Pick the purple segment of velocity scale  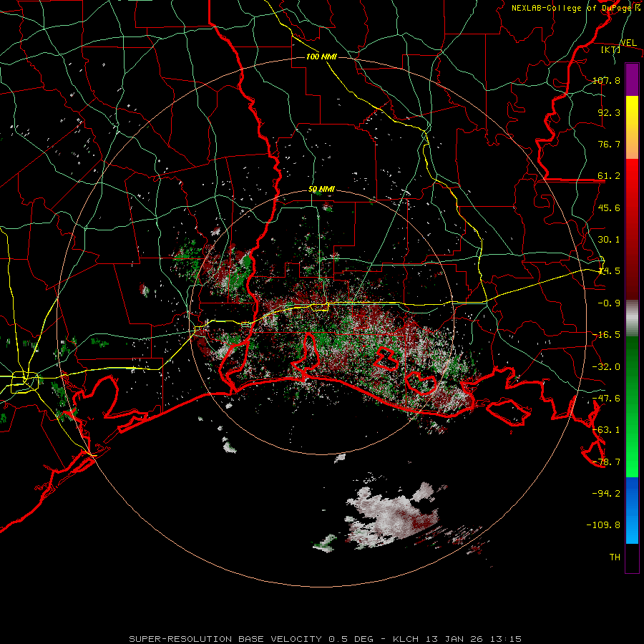pos(632,79)
